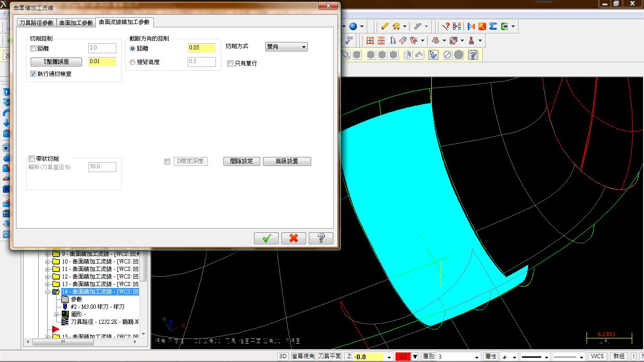
Task: Click the wavy toolpath icon
Action: [x=65, y=322]
